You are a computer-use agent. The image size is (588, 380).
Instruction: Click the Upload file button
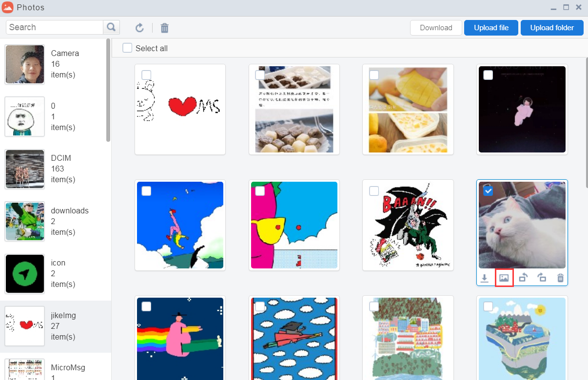pos(491,28)
